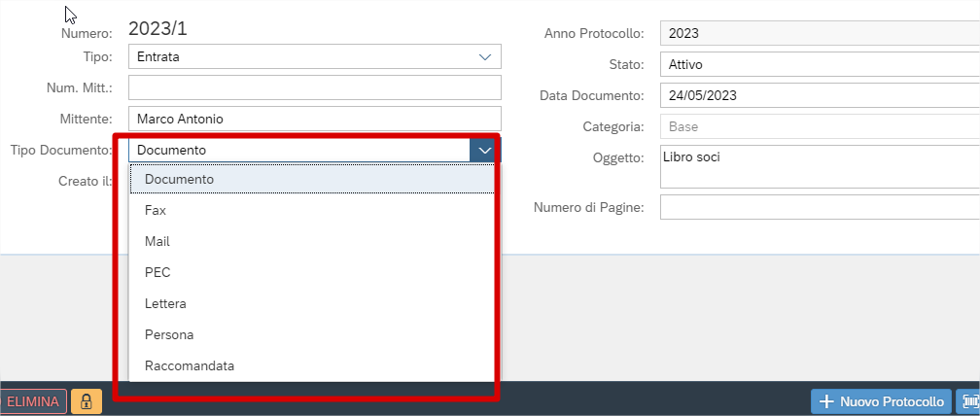This screenshot has height=416, width=980.
Task: Choose the Lettera option
Action: 312,303
